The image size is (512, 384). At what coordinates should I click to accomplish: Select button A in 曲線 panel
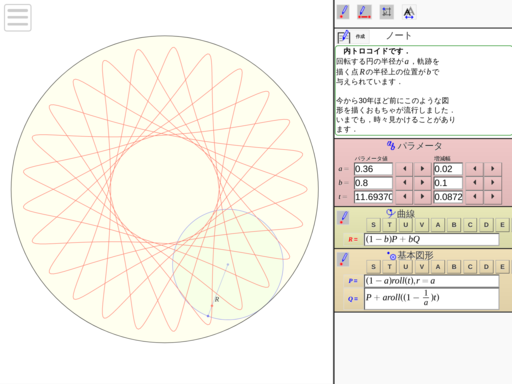(x=438, y=225)
